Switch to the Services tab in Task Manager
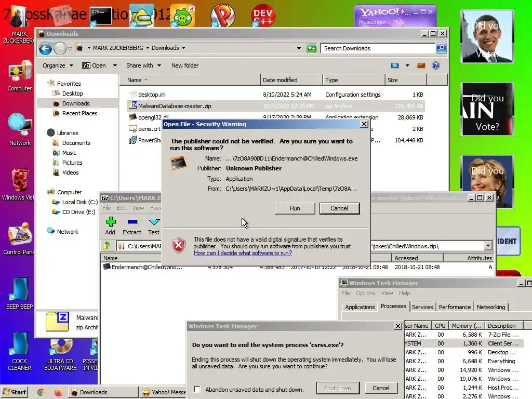 tap(422, 307)
